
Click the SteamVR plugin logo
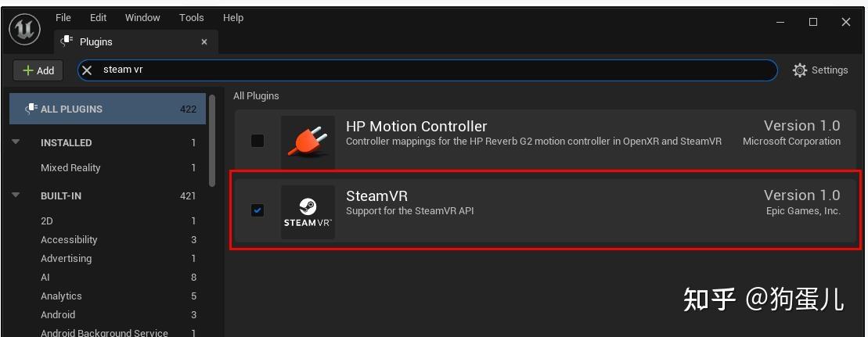coord(308,211)
